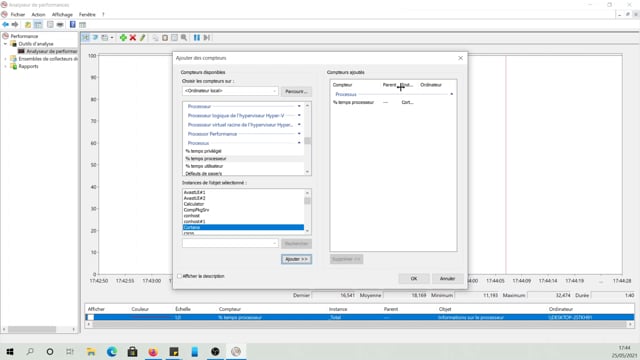Click the Properties icon in graph toolbar

pos(174,38)
